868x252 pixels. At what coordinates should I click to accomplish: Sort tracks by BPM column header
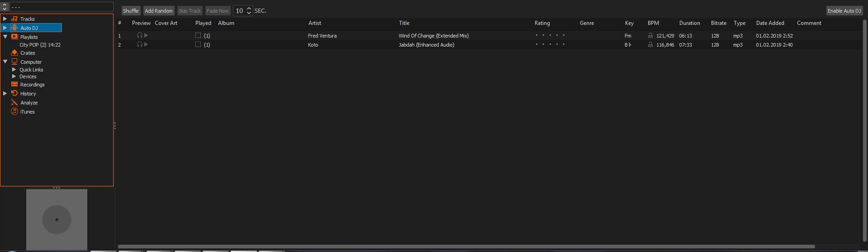(653, 23)
